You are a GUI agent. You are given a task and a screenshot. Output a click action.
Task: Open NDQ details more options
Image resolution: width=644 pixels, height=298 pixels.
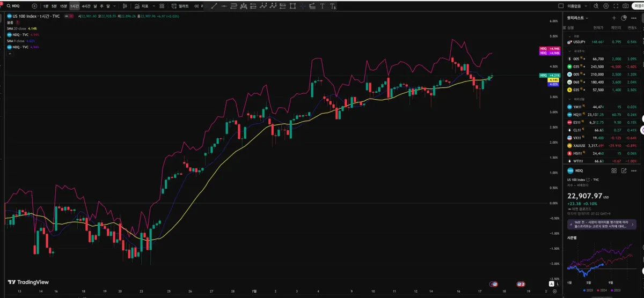[634, 170]
